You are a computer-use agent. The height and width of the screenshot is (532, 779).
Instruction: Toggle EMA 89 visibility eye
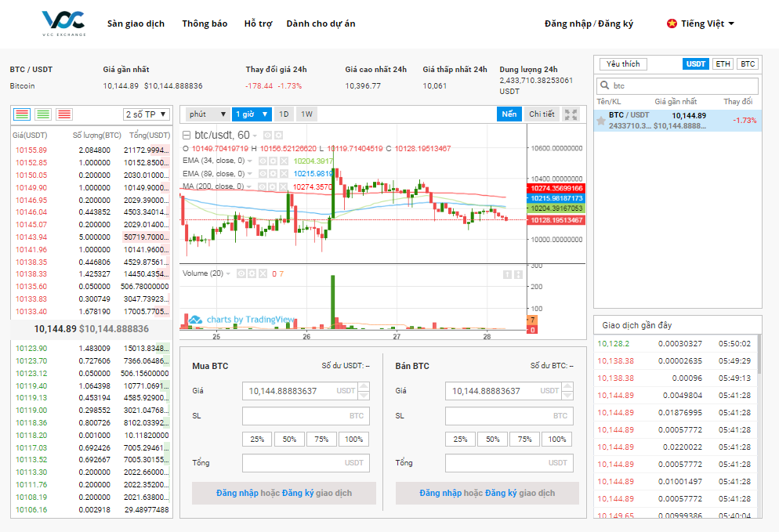click(x=263, y=174)
